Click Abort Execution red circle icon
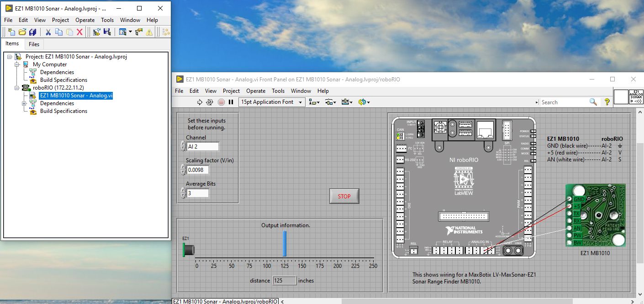The image size is (644, 304). (221, 102)
